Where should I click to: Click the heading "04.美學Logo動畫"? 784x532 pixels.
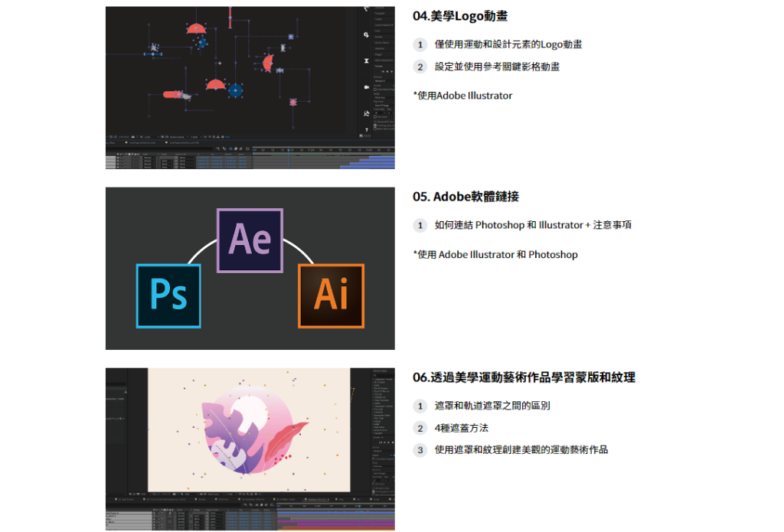460,16
